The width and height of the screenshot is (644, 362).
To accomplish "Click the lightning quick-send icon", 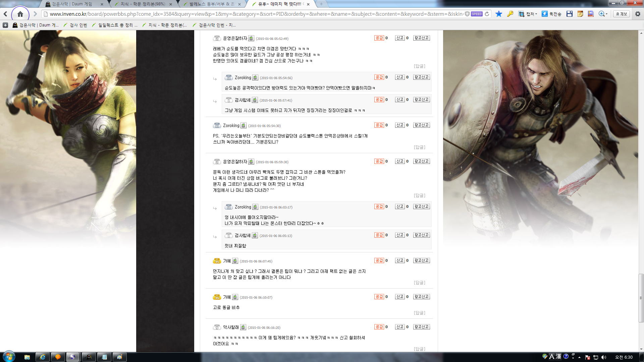I will 545,14.
